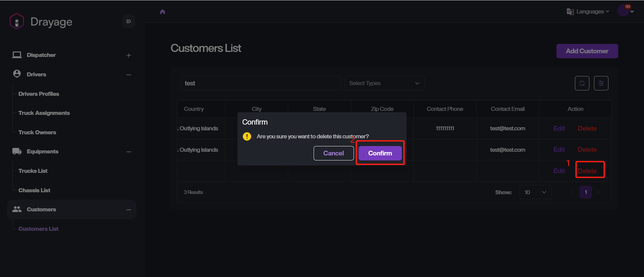Click the Add Customer button
The height and width of the screenshot is (277, 644).
tap(587, 51)
